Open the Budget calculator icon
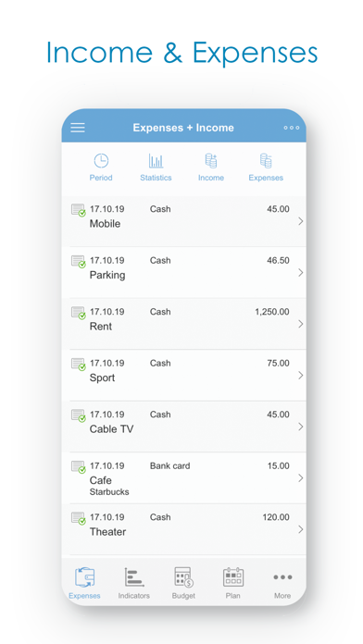 [x=183, y=577]
